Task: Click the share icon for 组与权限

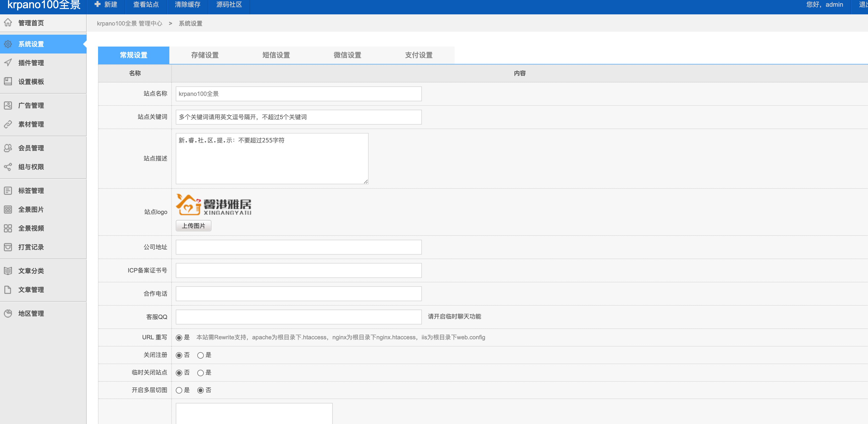Action: [x=8, y=166]
